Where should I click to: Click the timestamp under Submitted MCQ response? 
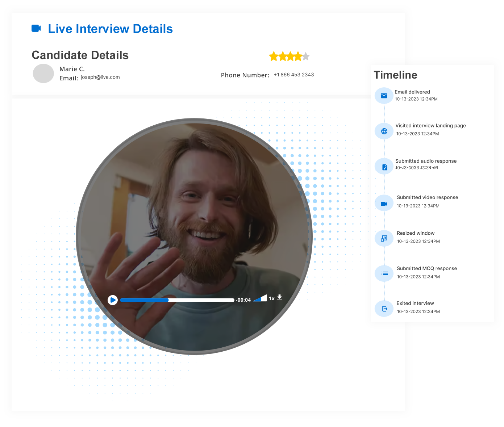coord(418,277)
